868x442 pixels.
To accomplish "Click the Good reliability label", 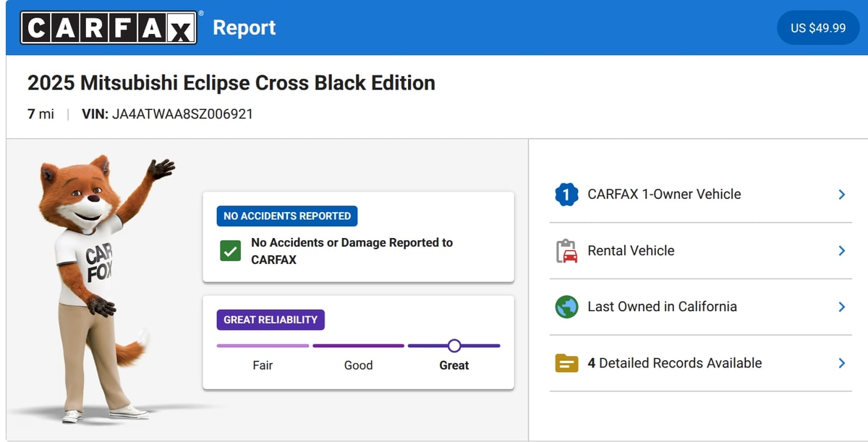I will point(358,365).
